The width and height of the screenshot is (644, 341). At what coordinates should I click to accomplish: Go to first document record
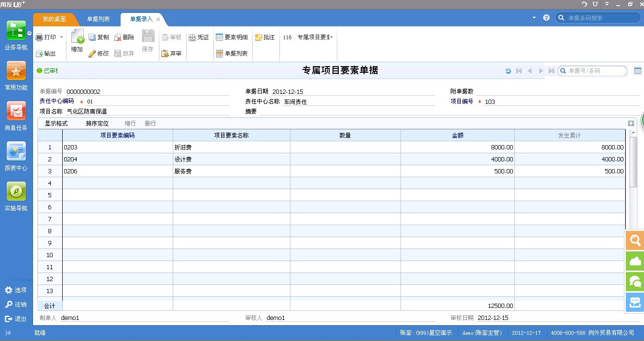tap(519, 71)
